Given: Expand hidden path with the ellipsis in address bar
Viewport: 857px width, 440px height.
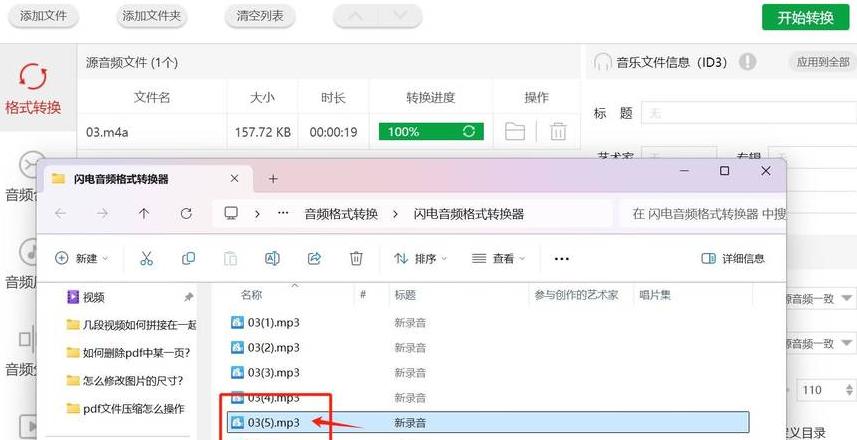Looking at the screenshot, I should coord(283,214).
